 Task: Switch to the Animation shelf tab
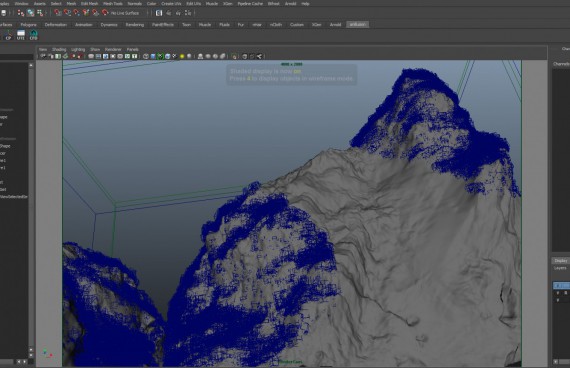pos(84,25)
